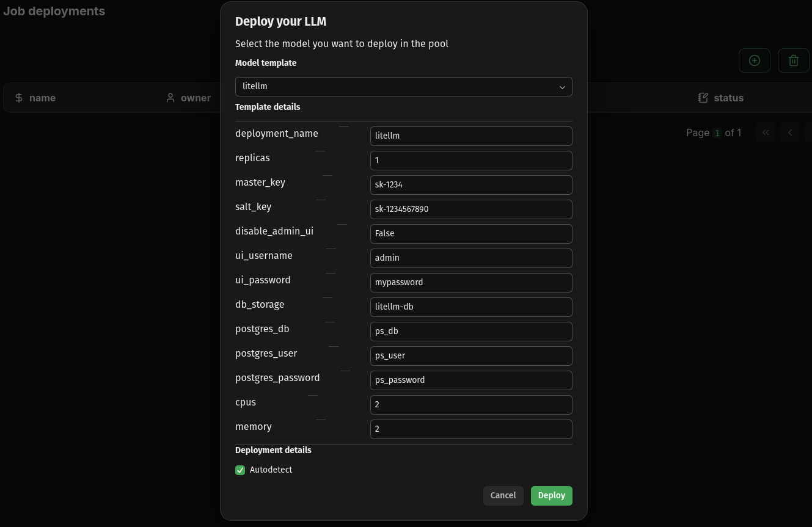
Task: Click the deployment_name input containing litellm
Action: click(471, 136)
